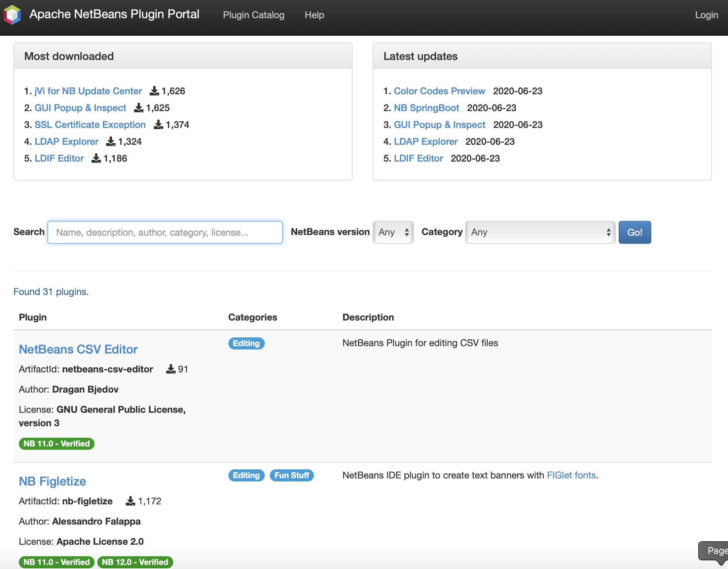Screen dimensions: 728x569
Task: Open the NetBeans CSV Editor plugin page
Action: click(78, 349)
